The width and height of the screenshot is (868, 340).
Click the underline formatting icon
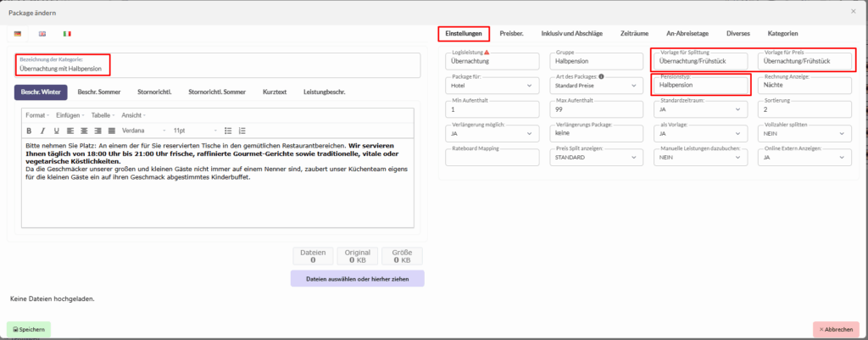(56, 131)
